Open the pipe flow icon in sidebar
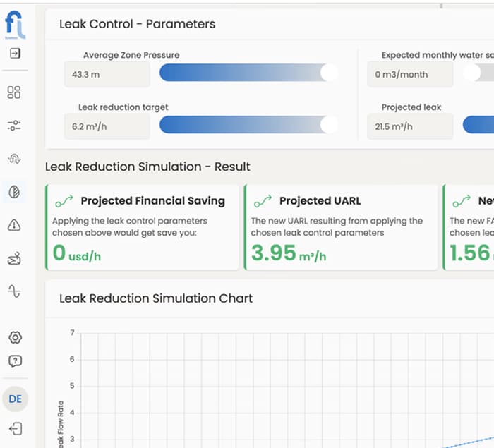This screenshot has height=448, width=494. (x=14, y=158)
